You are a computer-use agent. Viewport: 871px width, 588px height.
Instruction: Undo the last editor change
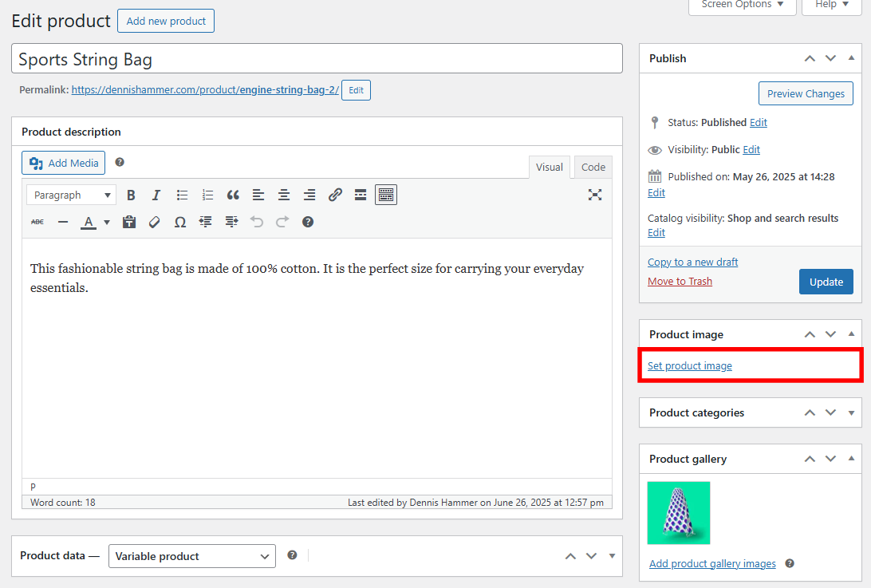[x=256, y=222]
